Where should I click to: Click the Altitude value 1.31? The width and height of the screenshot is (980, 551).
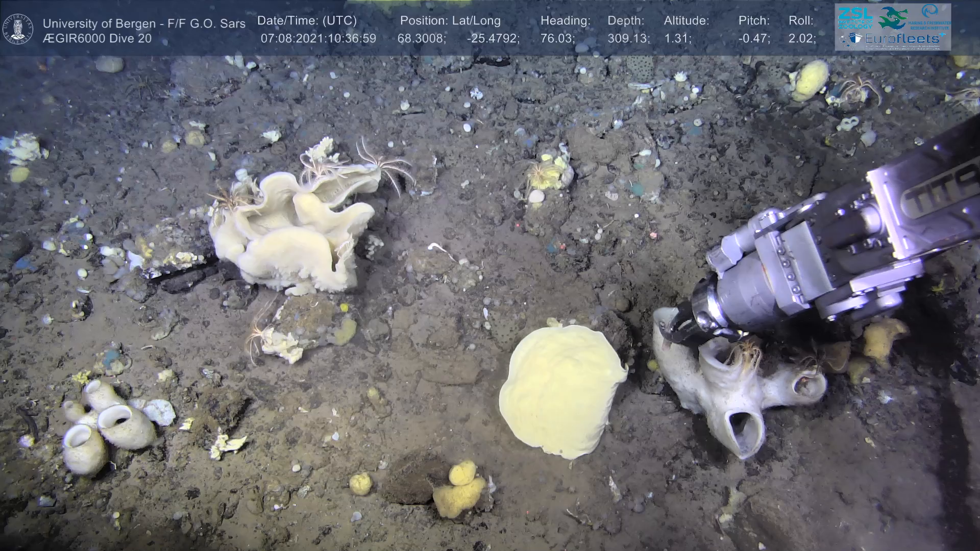677,39
